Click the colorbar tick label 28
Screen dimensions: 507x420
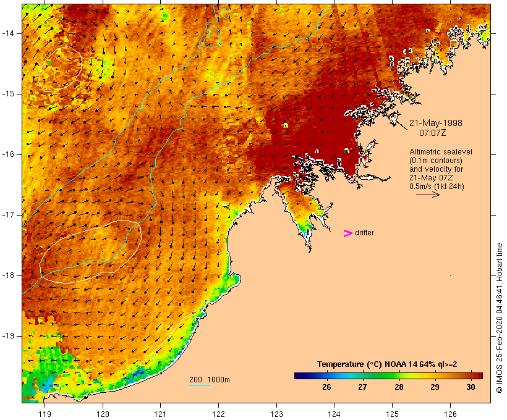tap(399, 387)
